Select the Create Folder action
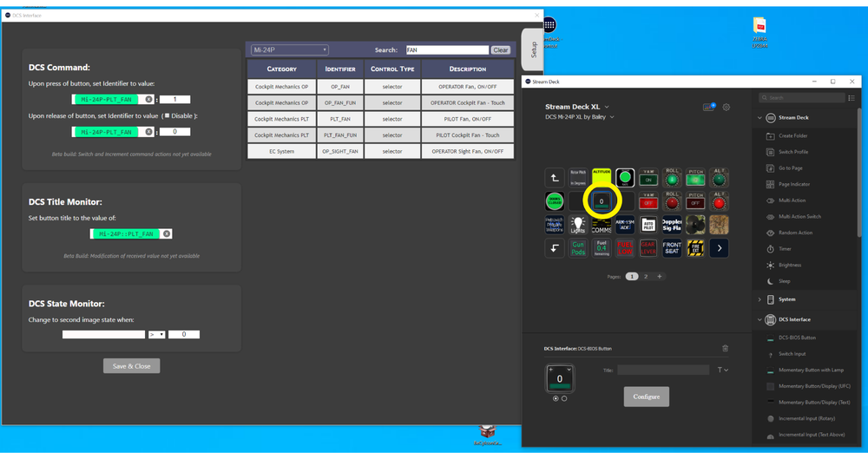Screen dimensions: 868x459 point(792,135)
